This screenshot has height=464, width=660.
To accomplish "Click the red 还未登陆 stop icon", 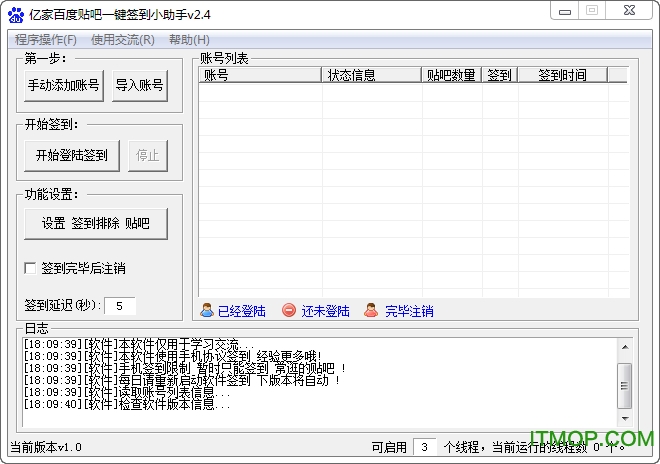I will click(x=289, y=310).
